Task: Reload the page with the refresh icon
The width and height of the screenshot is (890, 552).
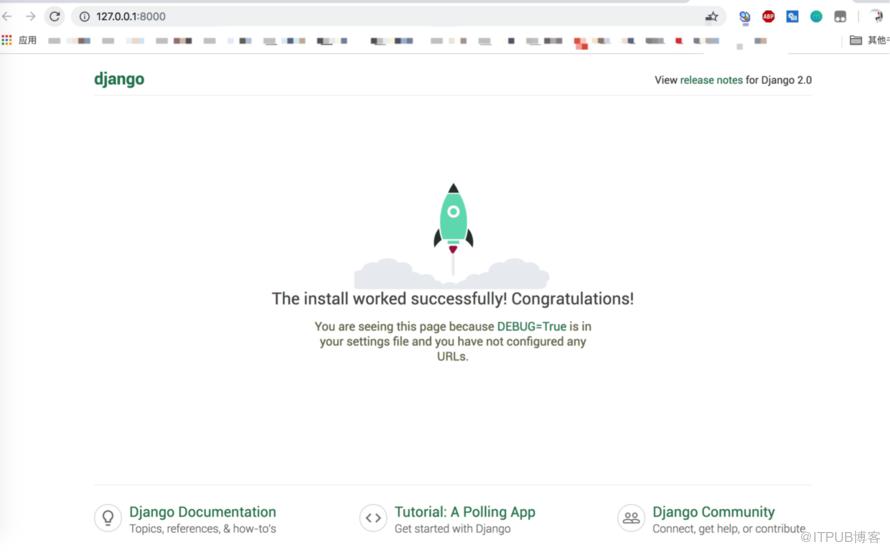Action: coord(54,16)
